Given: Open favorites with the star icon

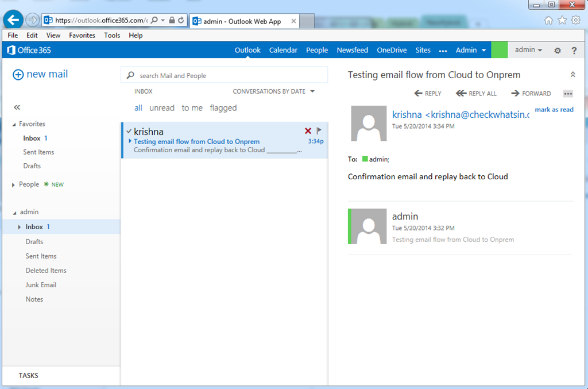Looking at the screenshot, I should (x=562, y=20).
